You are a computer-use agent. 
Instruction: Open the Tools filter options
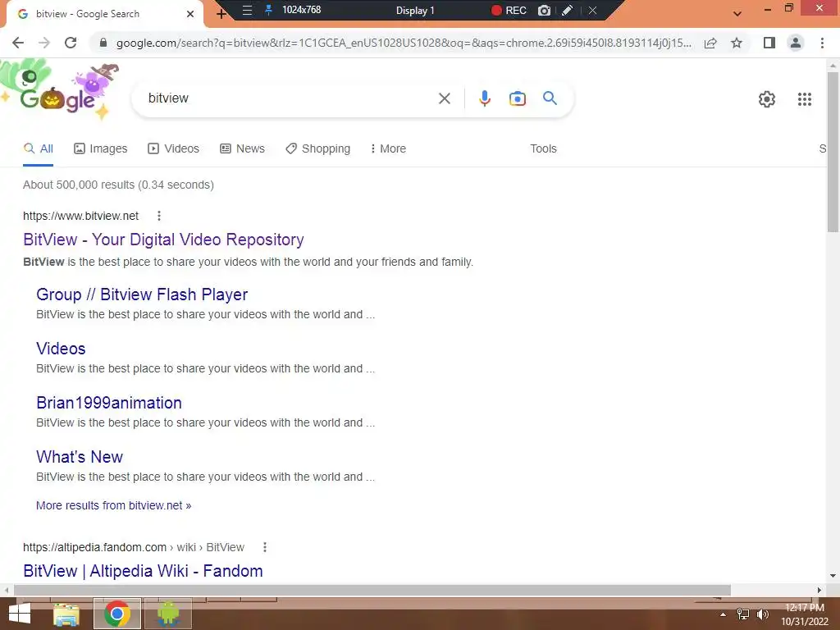click(x=543, y=148)
